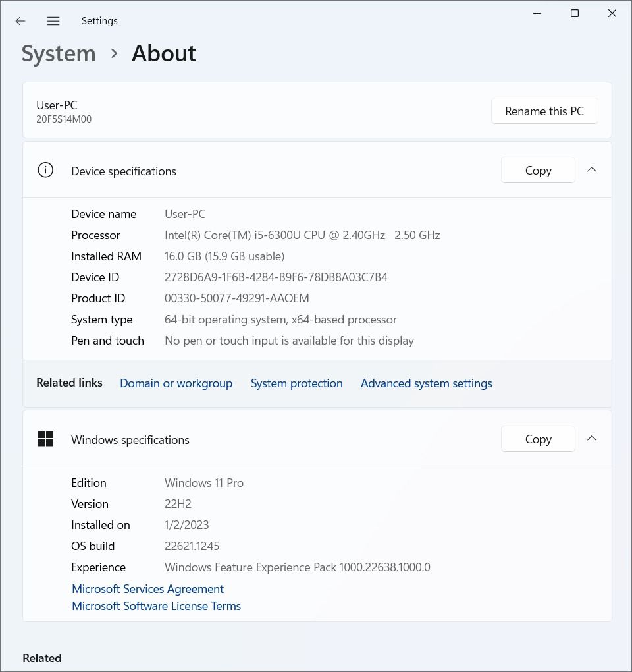Click the Related links label
The image size is (632, 672).
[69, 383]
